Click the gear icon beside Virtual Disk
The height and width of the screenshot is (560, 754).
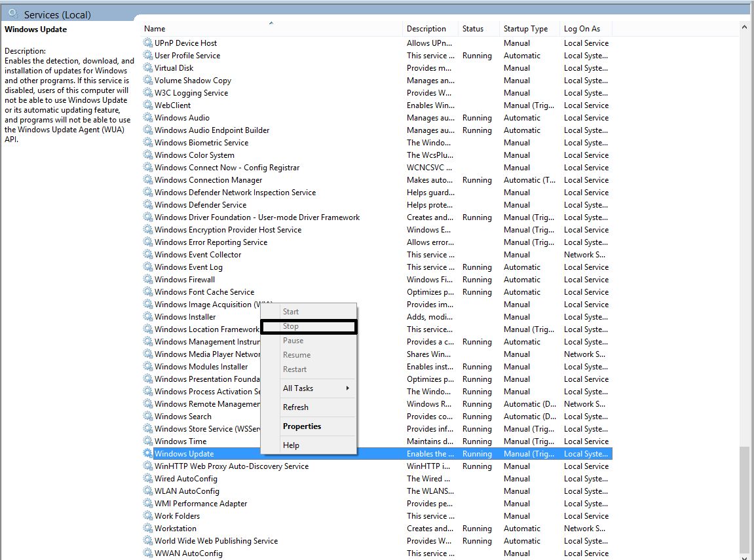(147, 67)
